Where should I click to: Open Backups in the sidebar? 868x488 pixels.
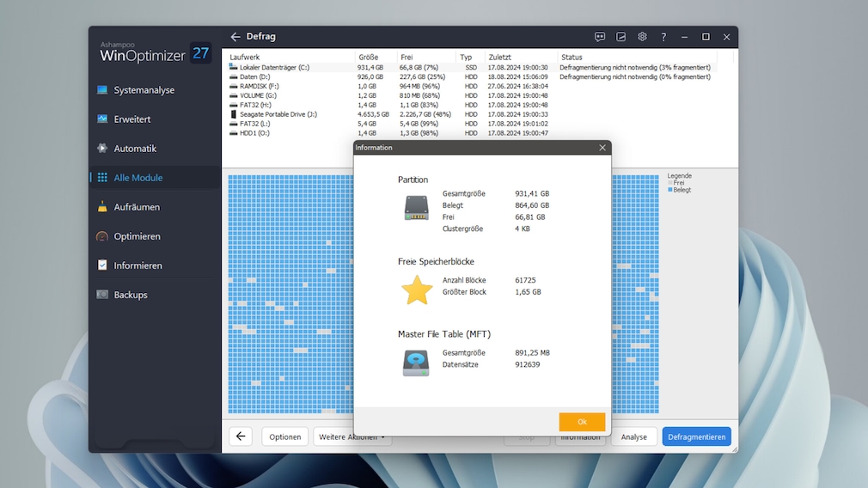coord(131,295)
